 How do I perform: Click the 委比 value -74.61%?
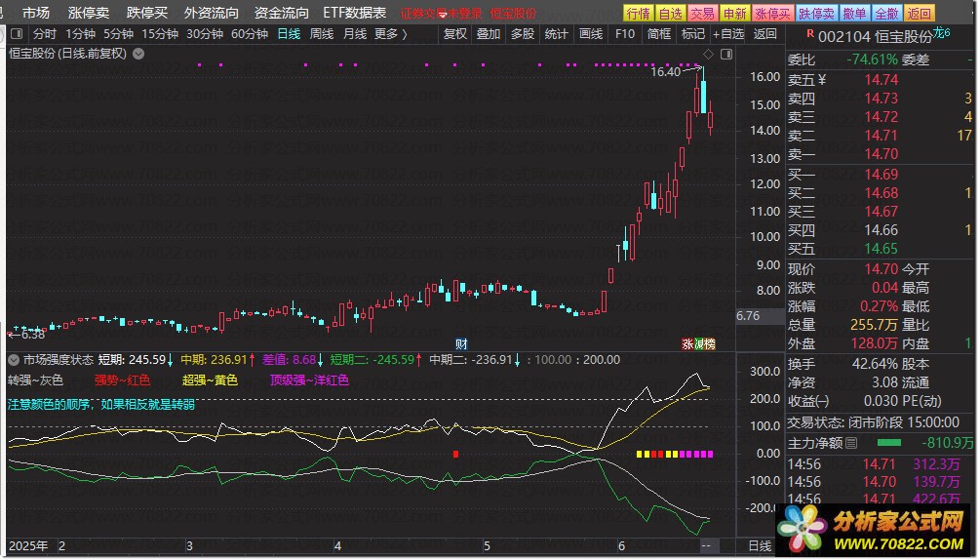pos(872,60)
